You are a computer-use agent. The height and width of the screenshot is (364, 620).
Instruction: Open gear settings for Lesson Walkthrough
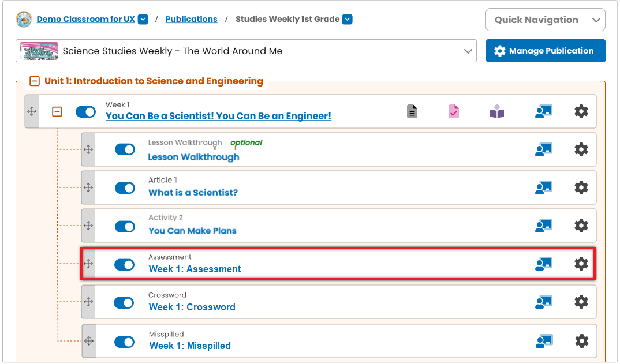pos(581,150)
